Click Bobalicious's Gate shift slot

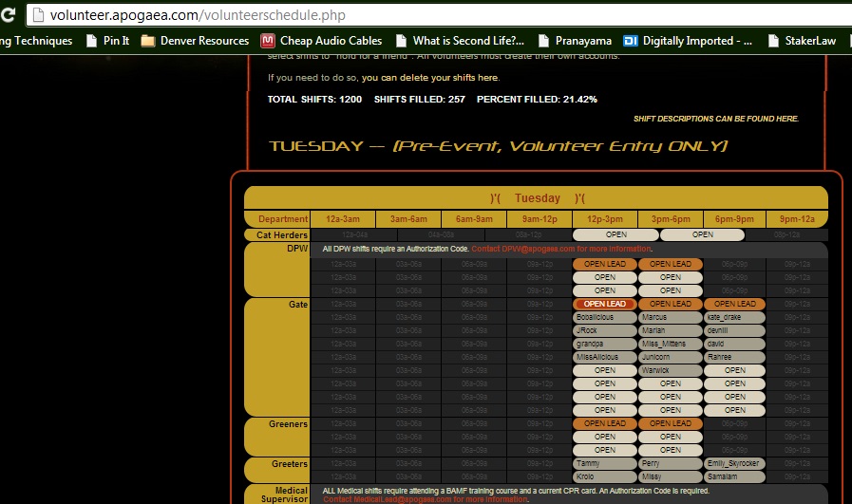tap(605, 317)
